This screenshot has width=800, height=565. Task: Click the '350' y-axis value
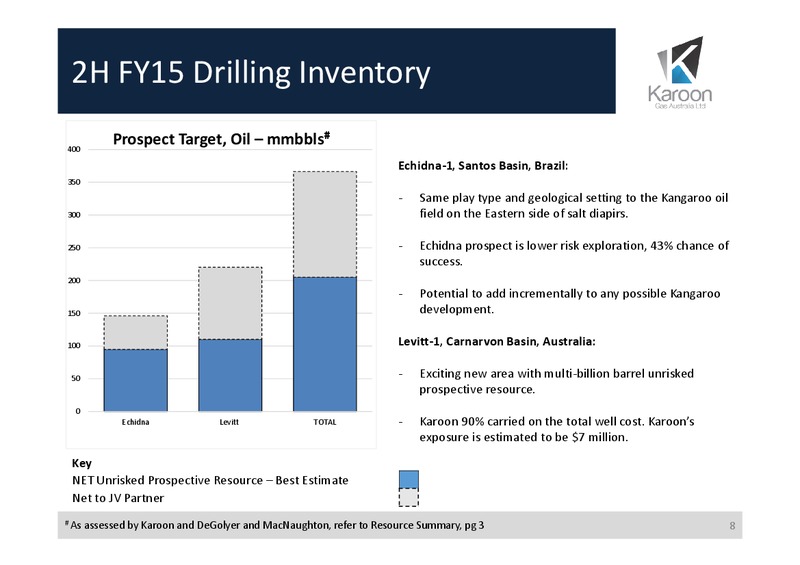(74, 182)
